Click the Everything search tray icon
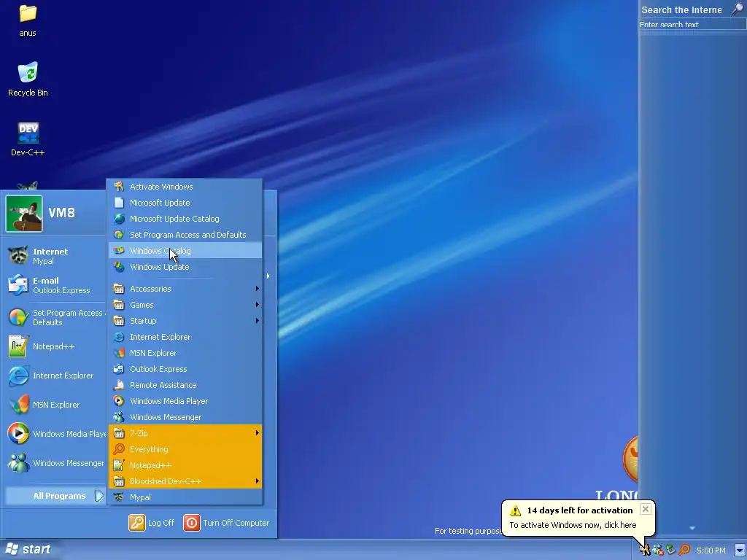Screen dimensions: 747x560 click(684, 550)
